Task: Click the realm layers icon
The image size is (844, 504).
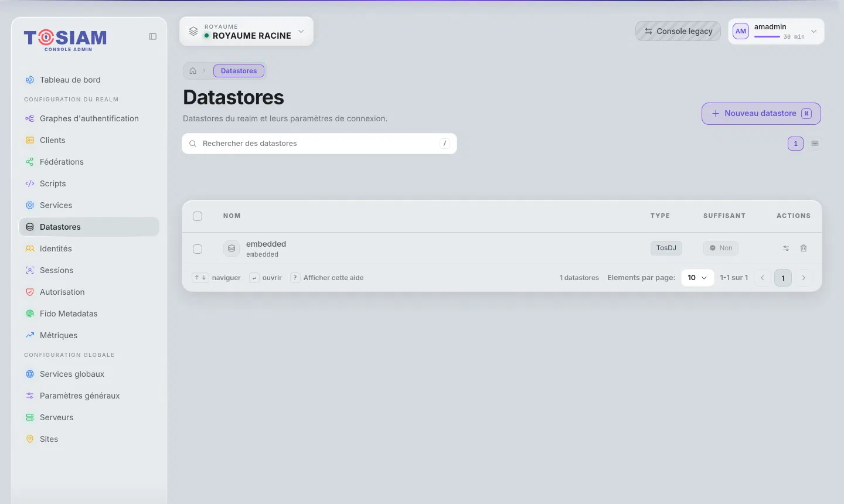Action: click(193, 31)
